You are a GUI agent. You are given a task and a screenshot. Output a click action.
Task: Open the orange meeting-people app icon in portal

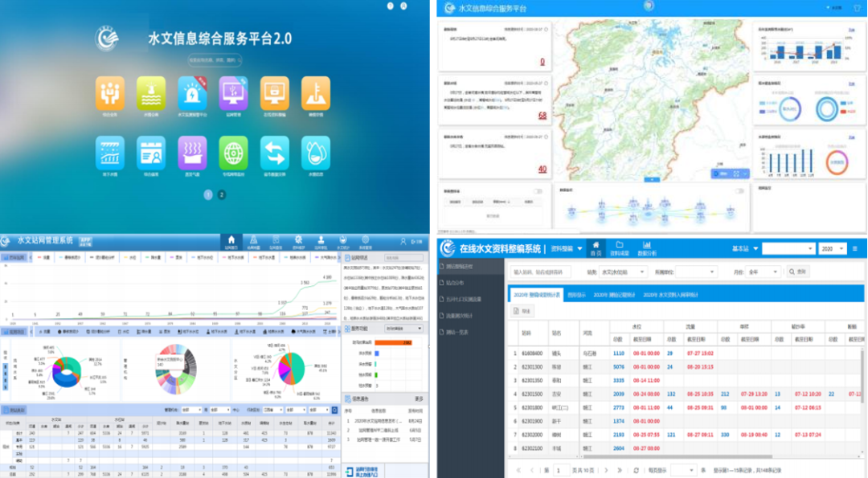pyautogui.click(x=109, y=93)
